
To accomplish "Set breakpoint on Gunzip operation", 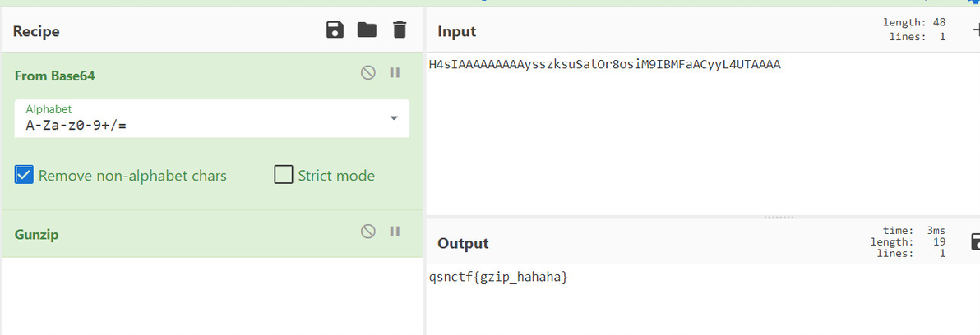I will pos(394,232).
